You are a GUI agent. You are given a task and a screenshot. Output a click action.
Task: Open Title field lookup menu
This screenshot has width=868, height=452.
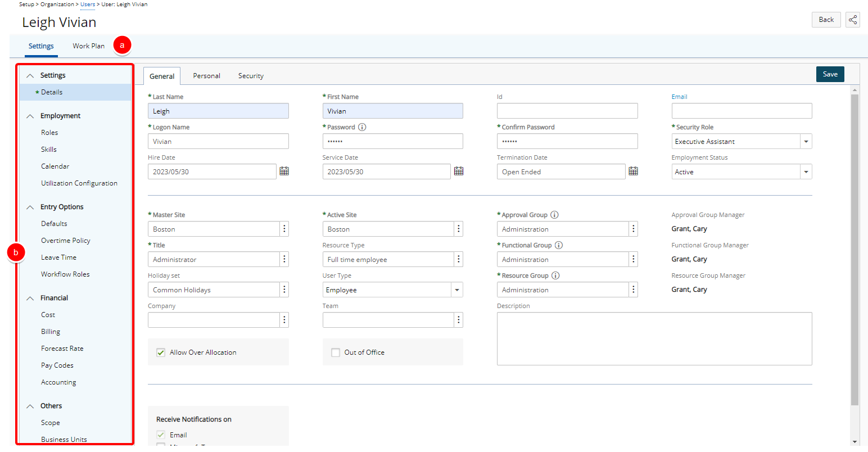click(284, 259)
